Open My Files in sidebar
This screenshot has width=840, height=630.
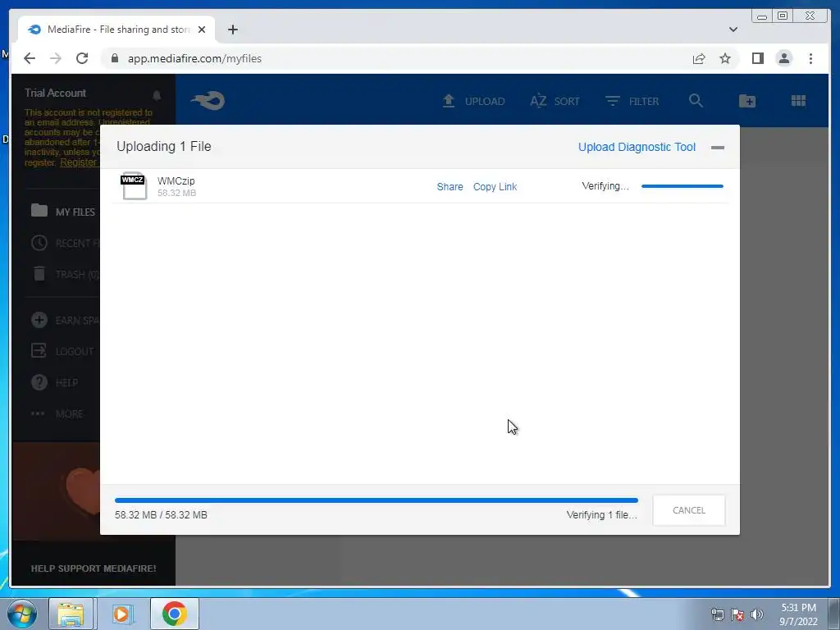point(63,211)
